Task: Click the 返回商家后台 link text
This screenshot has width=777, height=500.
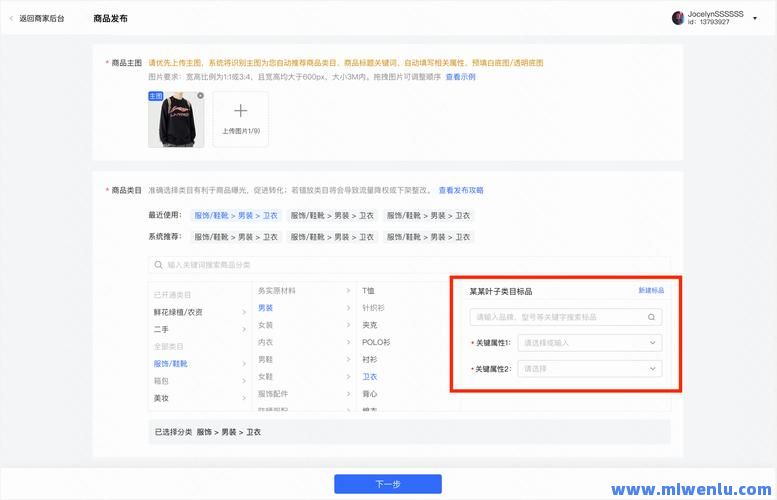Action: click(42, 18)
